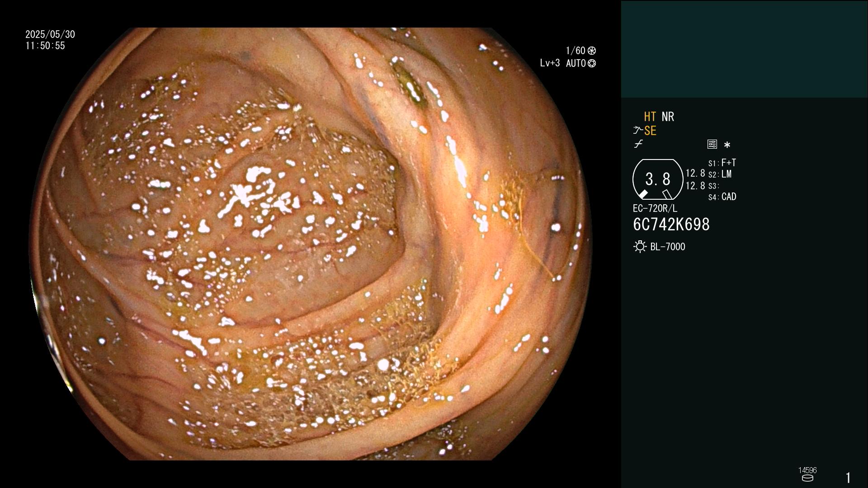Click the HT indicator
Screen dimensions: 868x488
point(650,117)
